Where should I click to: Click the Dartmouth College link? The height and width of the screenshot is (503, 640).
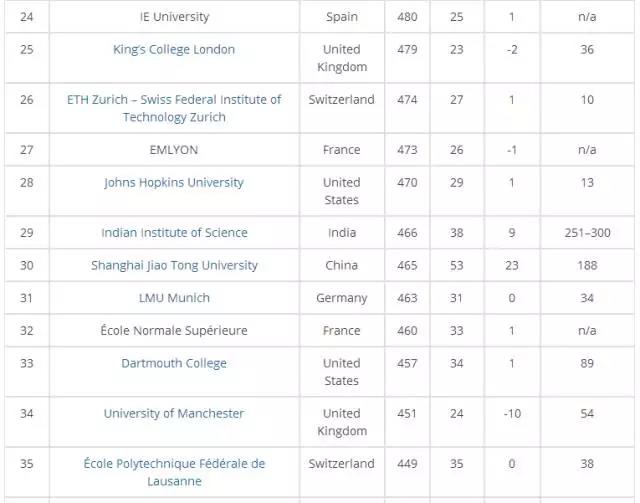[x=174, y=364]
